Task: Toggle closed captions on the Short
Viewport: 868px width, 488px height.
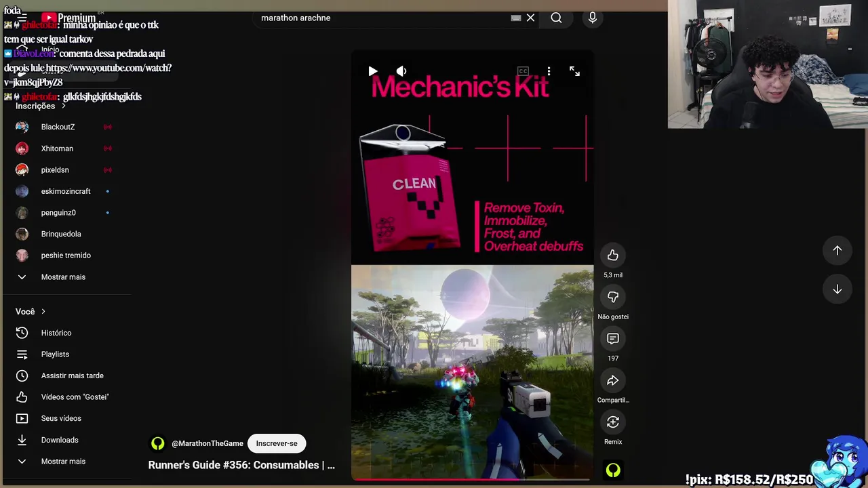Action: [523, 71]
